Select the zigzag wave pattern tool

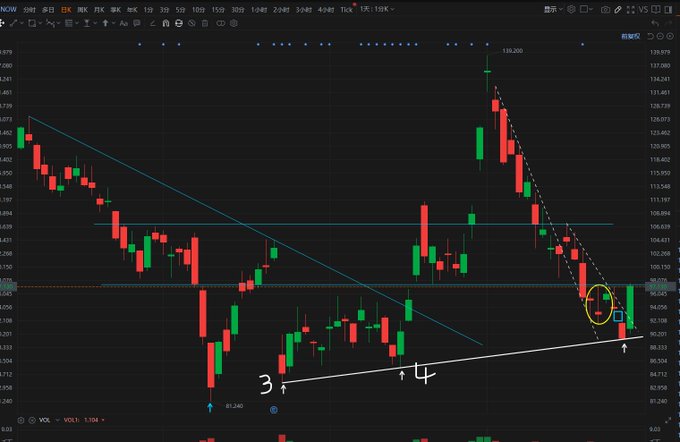pyautogui.click(x=51, y=23)
